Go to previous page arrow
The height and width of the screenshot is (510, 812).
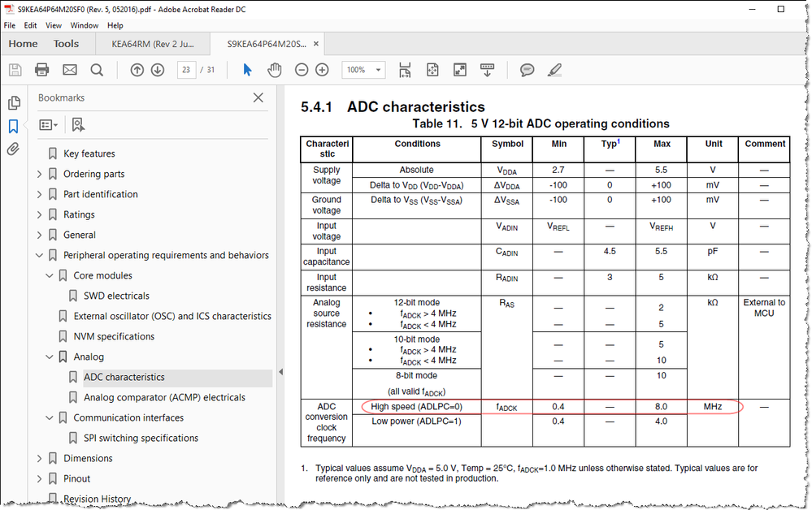tap(137, 70)
